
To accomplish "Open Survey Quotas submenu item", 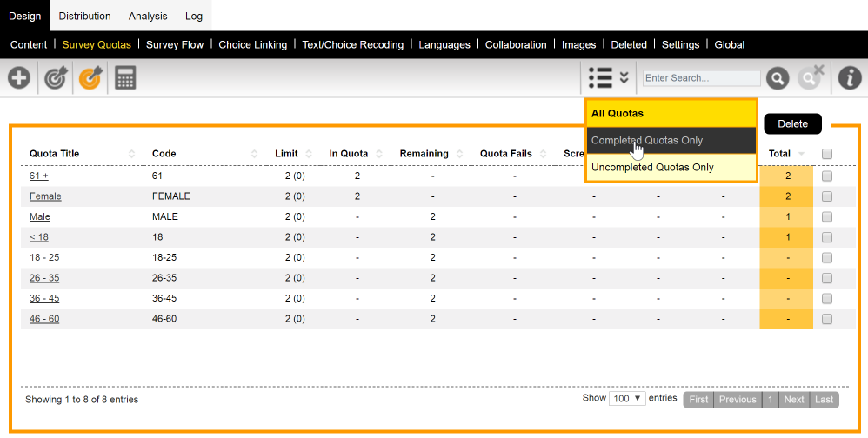I will tap(97, 45).
